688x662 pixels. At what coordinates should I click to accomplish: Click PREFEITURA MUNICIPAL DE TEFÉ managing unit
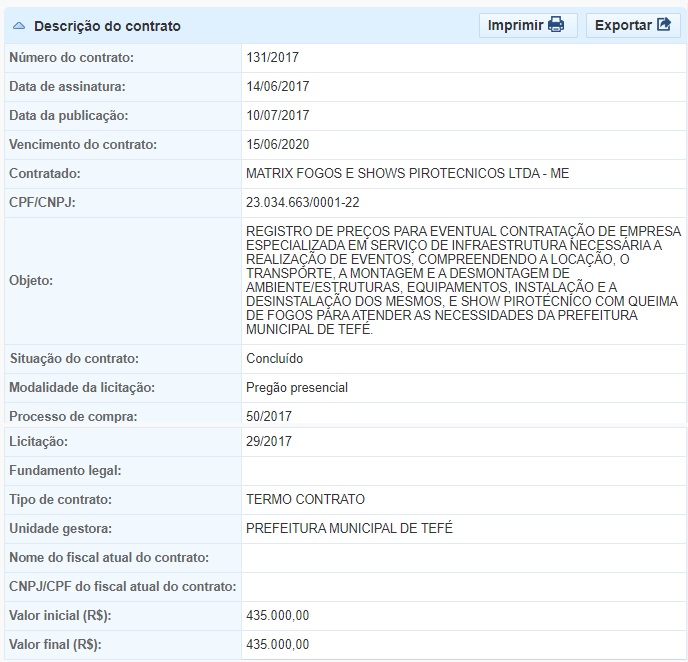pos(349,528)
